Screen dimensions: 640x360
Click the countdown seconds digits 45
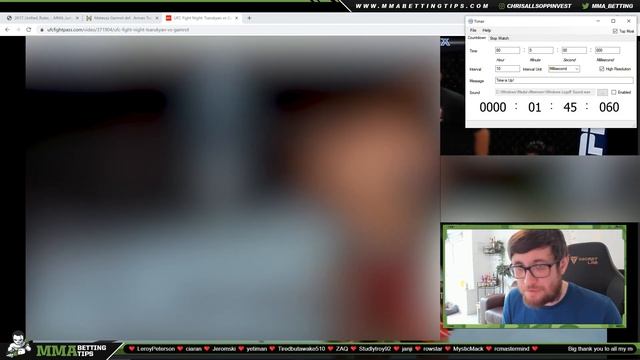[570, 107]
